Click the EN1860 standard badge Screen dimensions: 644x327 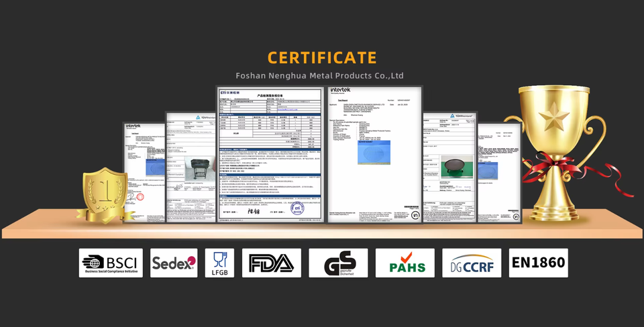point(539,263)
